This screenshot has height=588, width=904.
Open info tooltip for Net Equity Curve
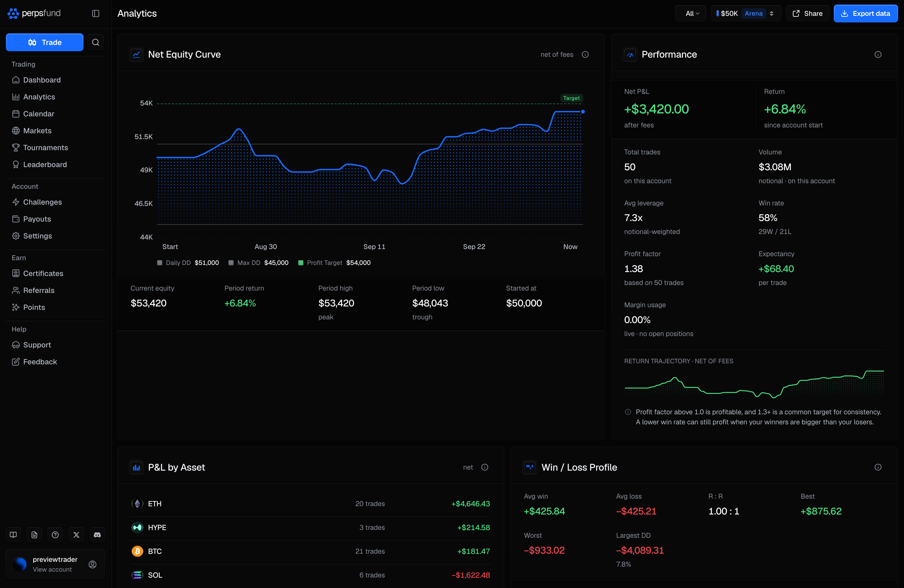tap(585, 54)
